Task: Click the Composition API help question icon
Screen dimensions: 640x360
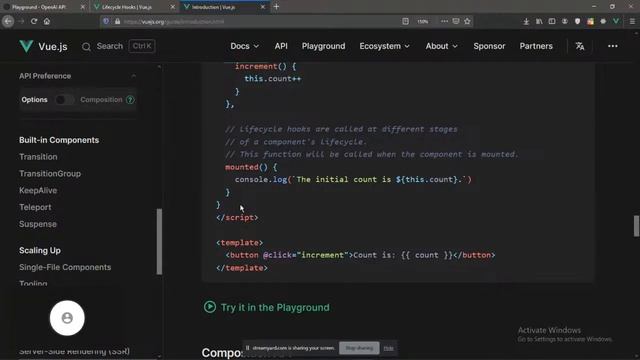Action: coord(130,100)
